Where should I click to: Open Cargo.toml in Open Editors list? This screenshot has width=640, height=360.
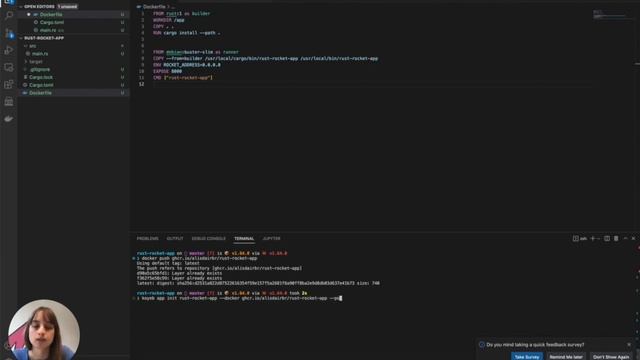tap(73, 22)
